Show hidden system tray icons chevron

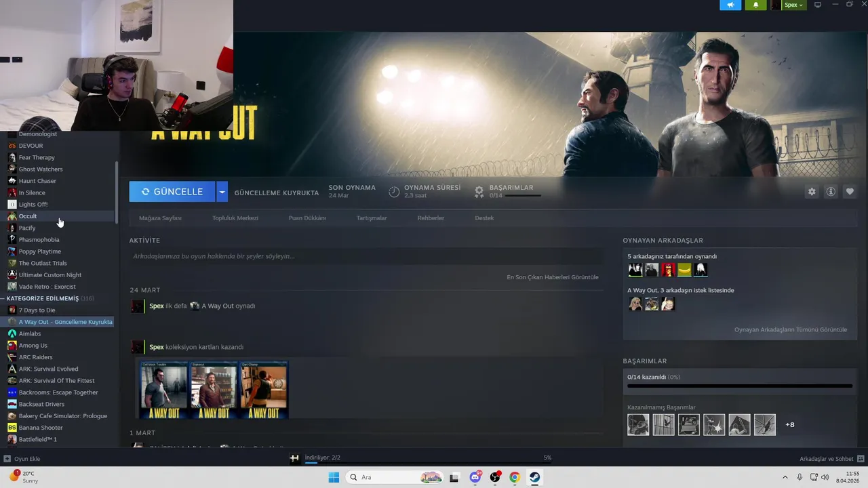point(785,477)
